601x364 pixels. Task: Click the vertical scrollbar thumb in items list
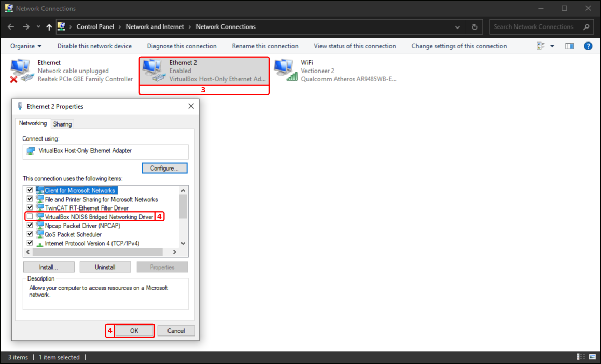click(x=183, y=206)
